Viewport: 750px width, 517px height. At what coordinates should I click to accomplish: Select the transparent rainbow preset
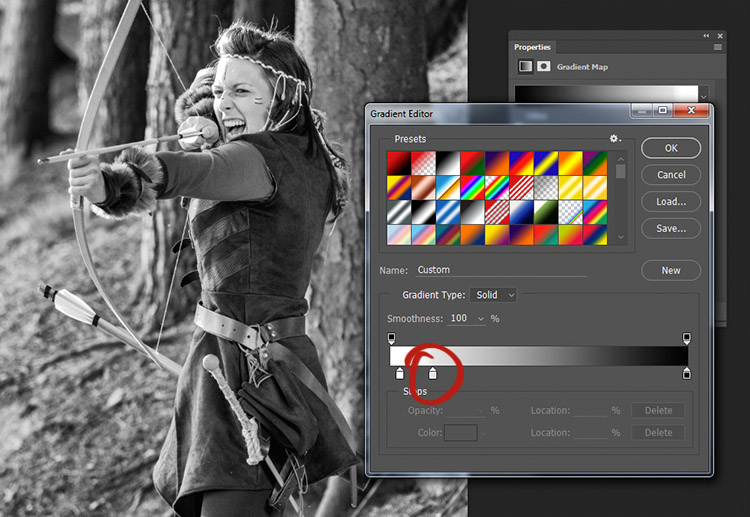coord(497,187)
